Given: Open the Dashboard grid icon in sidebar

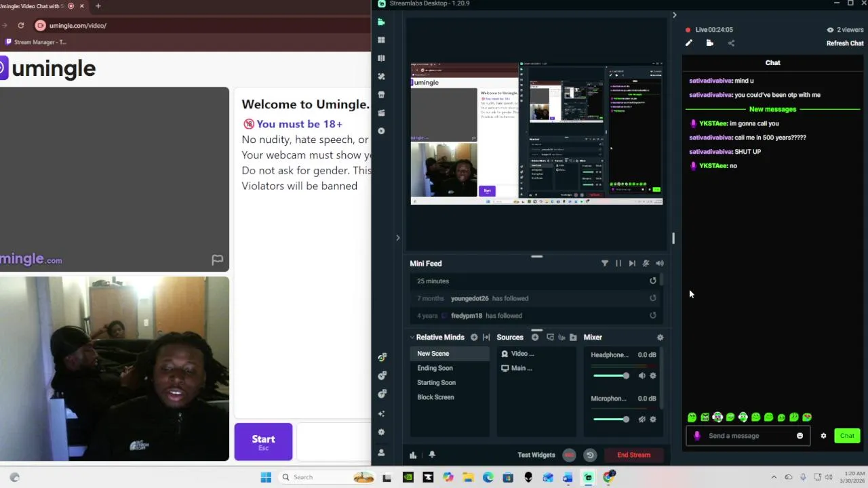Looking at the screenshot, I should (x=381, y=40).
